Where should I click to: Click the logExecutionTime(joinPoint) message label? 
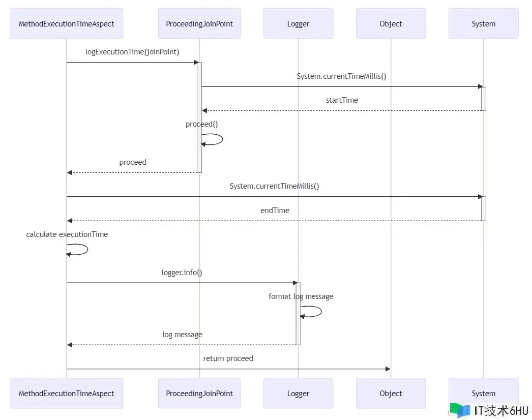[x=132, y=52]
